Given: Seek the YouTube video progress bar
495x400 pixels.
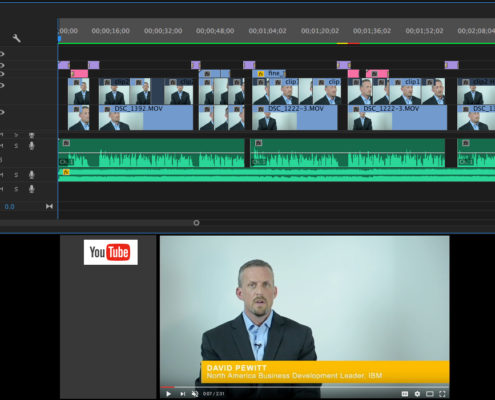Looking at the screenshot, I should click(305, 387).
